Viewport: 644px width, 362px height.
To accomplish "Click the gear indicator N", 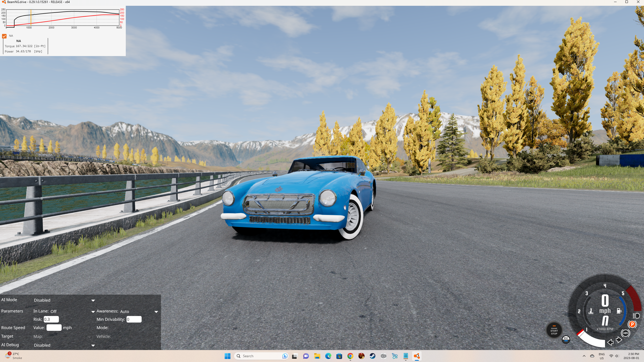I will (x=605, y=321).
